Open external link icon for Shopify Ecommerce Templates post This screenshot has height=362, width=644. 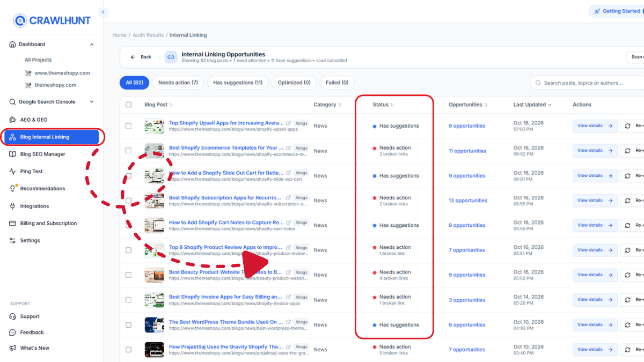click(x=289, y=147)
